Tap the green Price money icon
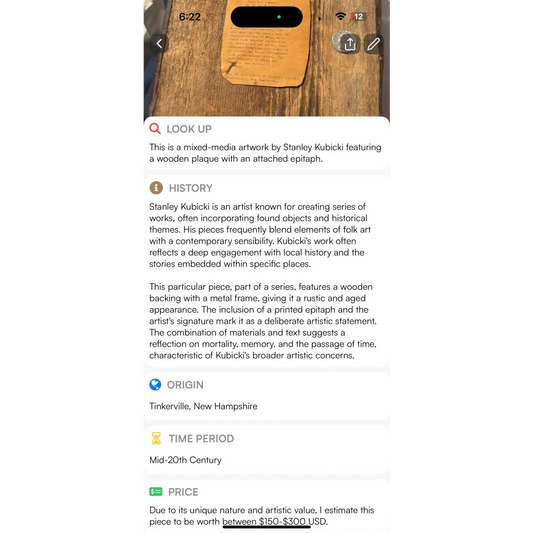 coord(156,492)
